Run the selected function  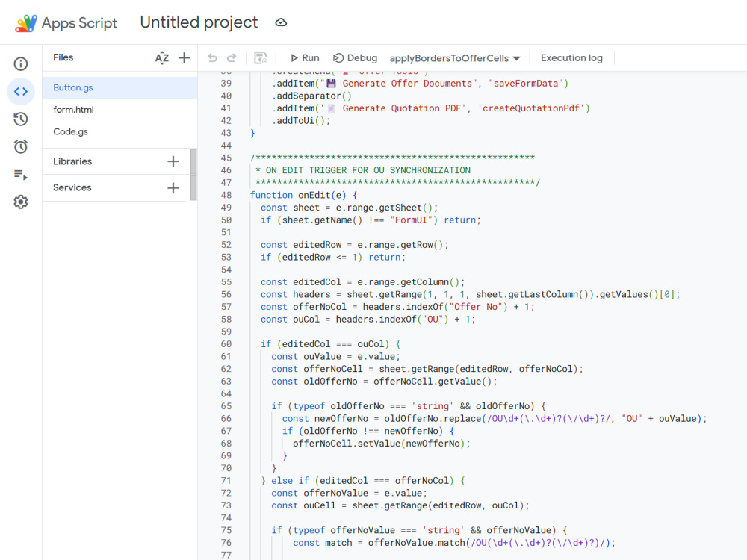pos(305,58)
